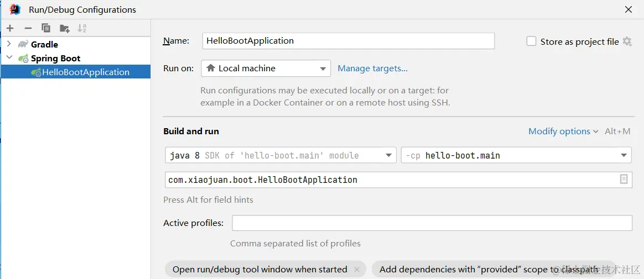
Task: Enable Store as project file checkbox
Action: 532,41
